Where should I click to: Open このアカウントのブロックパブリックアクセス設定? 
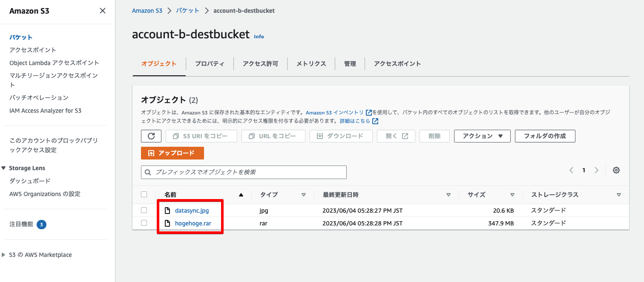(54, 145)
